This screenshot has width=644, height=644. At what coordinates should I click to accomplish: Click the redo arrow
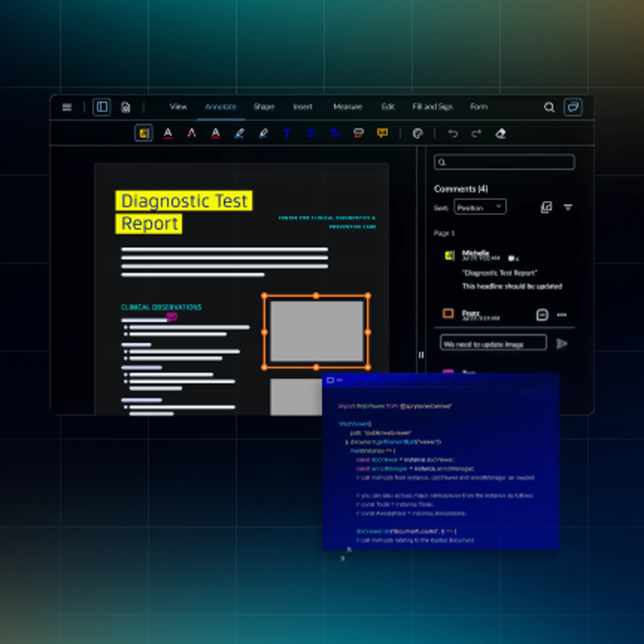(x=476, y=134)
